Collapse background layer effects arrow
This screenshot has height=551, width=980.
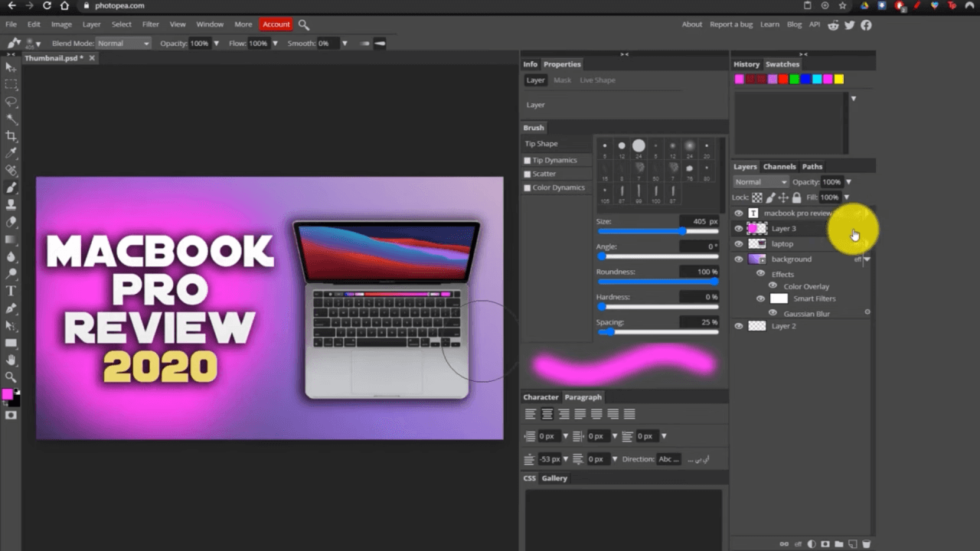click(867, 259)
